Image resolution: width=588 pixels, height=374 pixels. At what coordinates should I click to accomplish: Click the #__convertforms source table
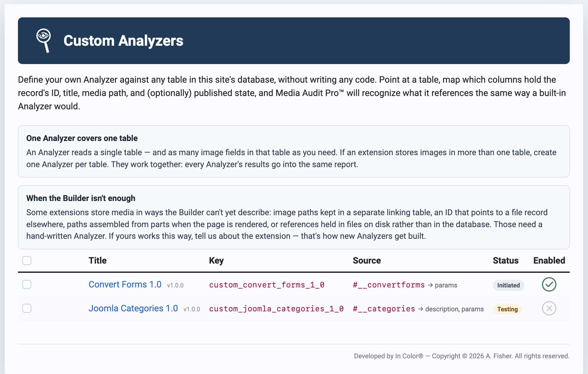389,285
